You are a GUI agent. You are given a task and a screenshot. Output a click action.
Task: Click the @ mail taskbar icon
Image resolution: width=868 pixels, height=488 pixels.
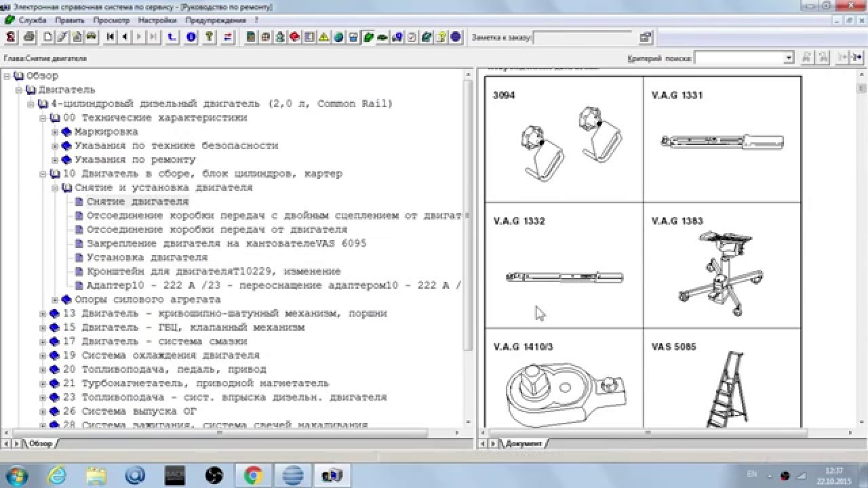pyautogui.click(x=136, y=475)
